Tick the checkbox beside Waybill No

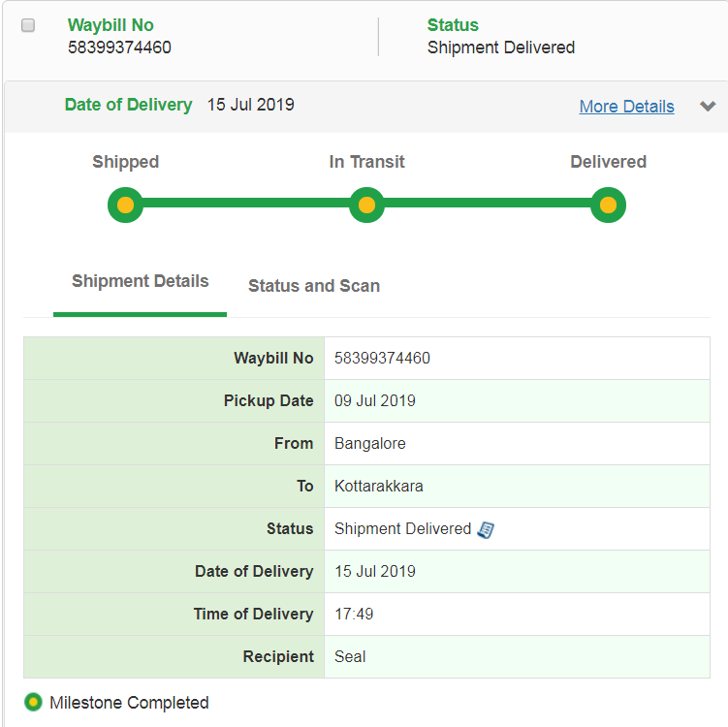tap(28, 25)
